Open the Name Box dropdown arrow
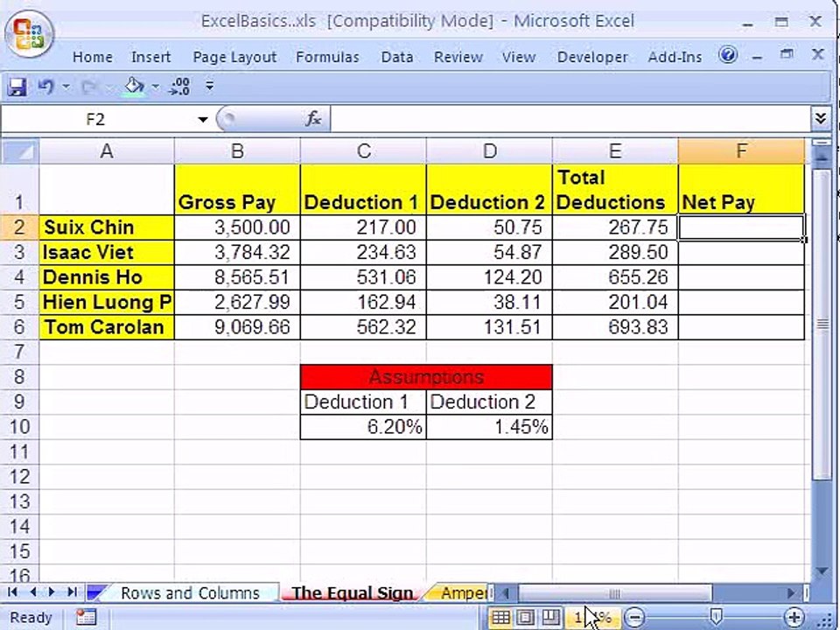 point(202,119)
